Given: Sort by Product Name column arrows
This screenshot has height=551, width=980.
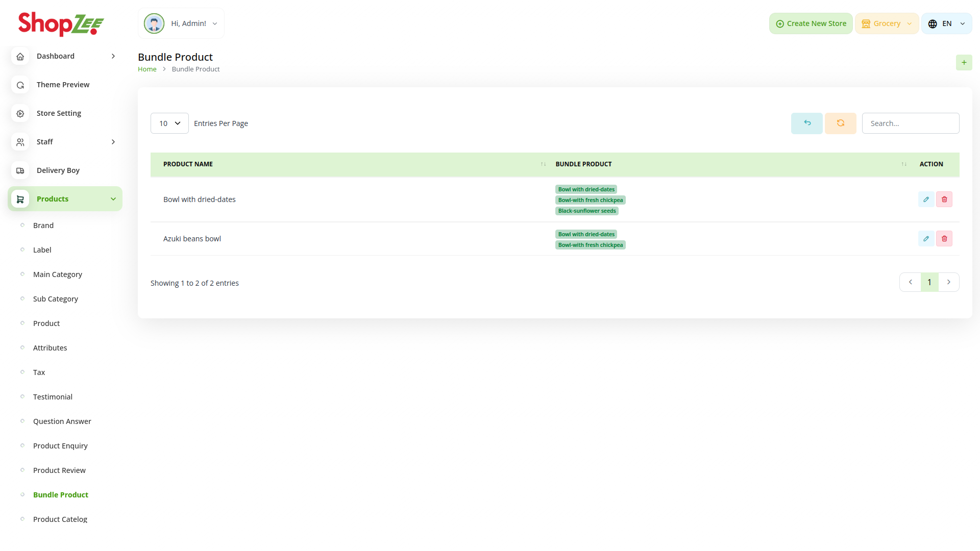Looking at the screenshot, I should pyautogui.click(x=543, y=164).
